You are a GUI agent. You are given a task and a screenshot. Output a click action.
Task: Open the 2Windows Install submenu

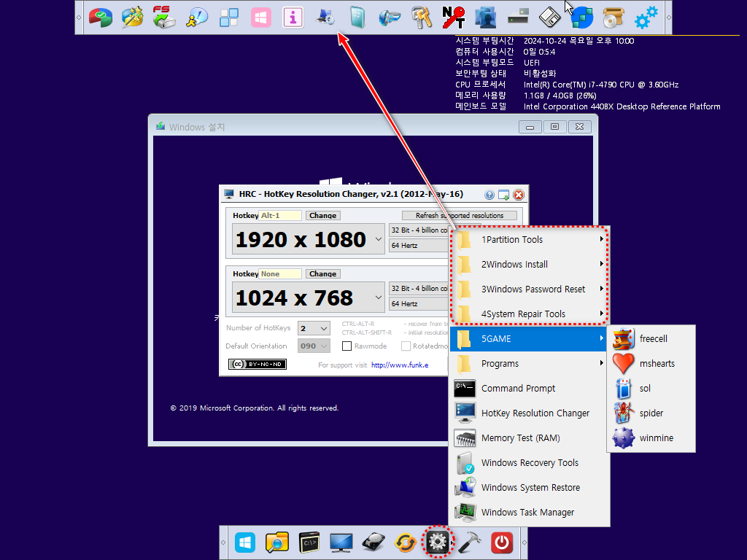(530, 264)
